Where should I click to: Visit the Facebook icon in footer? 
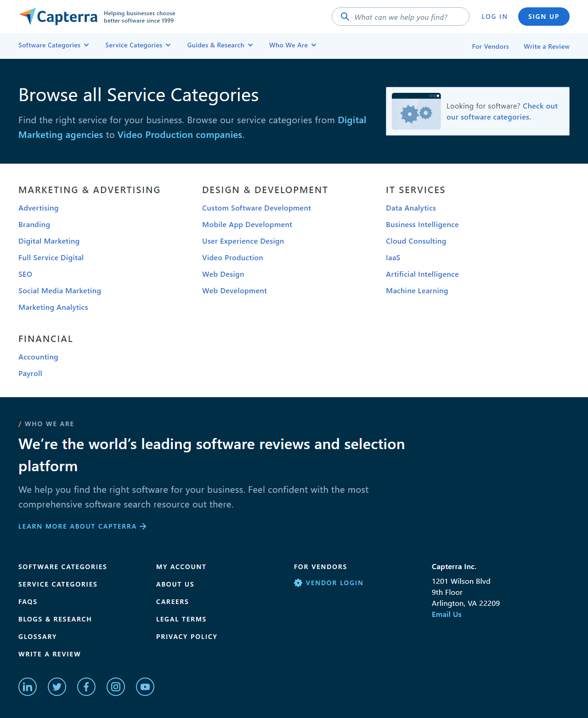click(x=86, y=687)
